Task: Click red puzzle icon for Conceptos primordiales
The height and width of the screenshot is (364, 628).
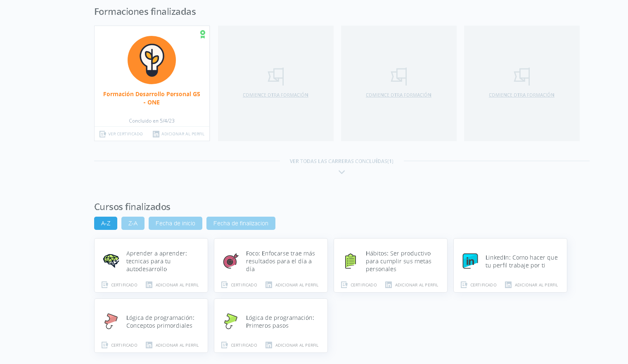Action: click(111, 321)
